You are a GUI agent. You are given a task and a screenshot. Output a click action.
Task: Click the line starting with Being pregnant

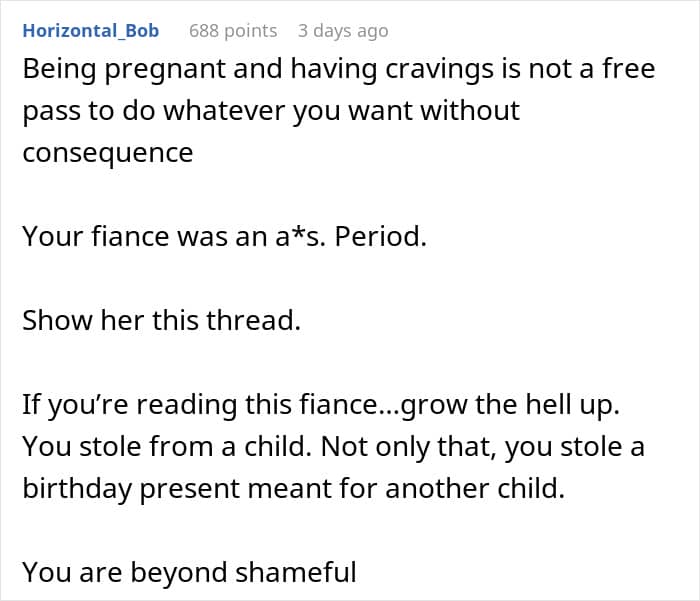pos(339,70)
